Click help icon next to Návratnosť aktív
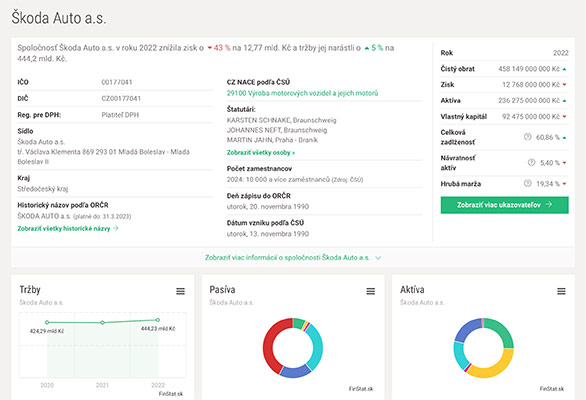This screenshot has width=586, height=400. [x=531, y=162]
